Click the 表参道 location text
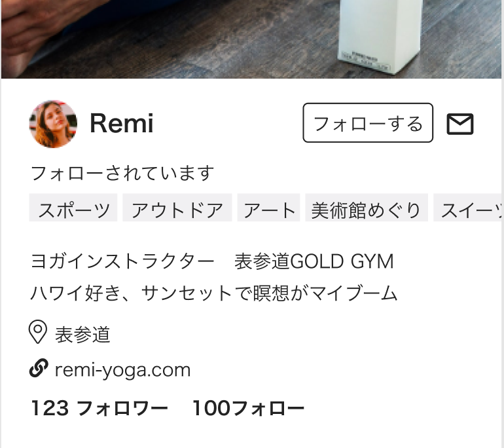This screenshot has width=504, height=448. (x=82, y=335)
